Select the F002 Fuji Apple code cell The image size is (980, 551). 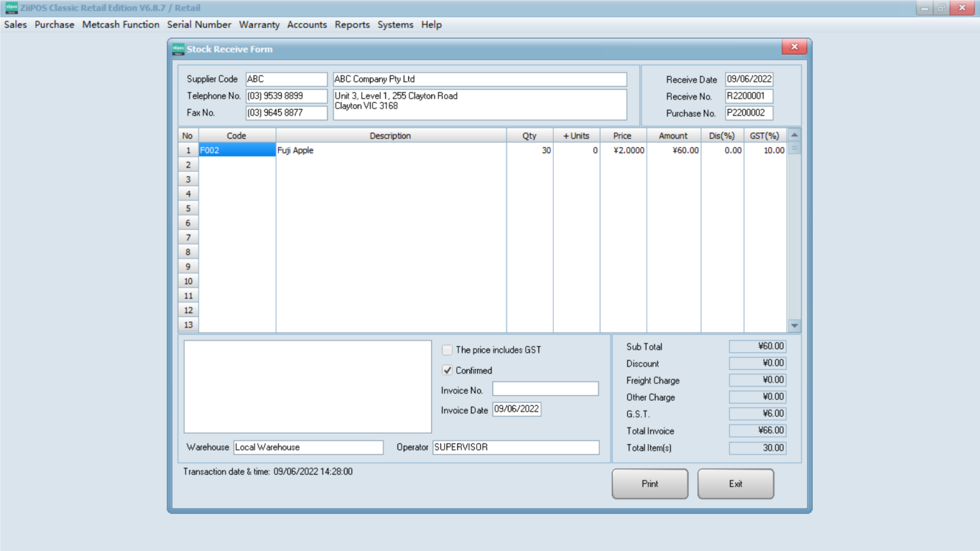pyautogui.click(x=237, y=150)
